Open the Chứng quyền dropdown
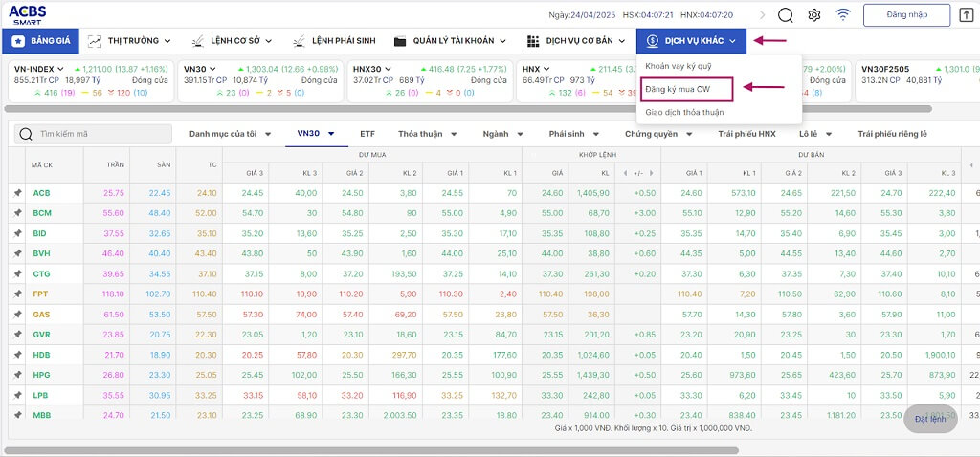 click(659, 134)
